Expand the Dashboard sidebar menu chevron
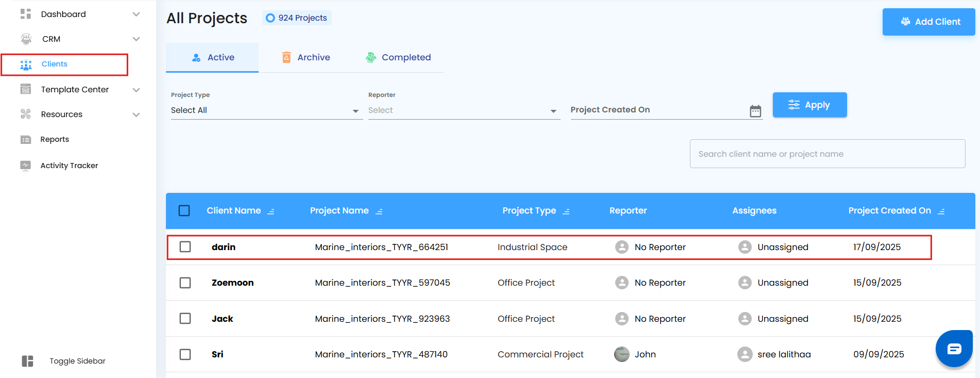This screenshot has height=378, width=980. (136, 14)
